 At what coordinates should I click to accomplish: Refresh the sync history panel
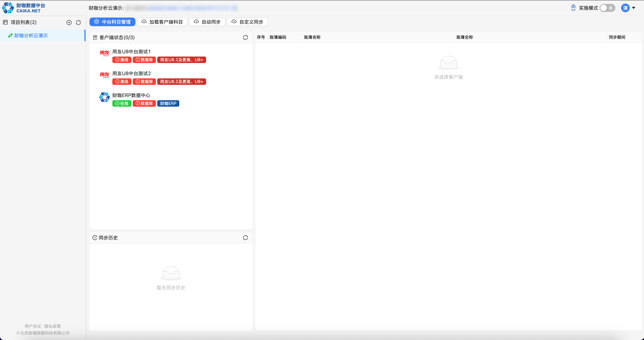245,238
